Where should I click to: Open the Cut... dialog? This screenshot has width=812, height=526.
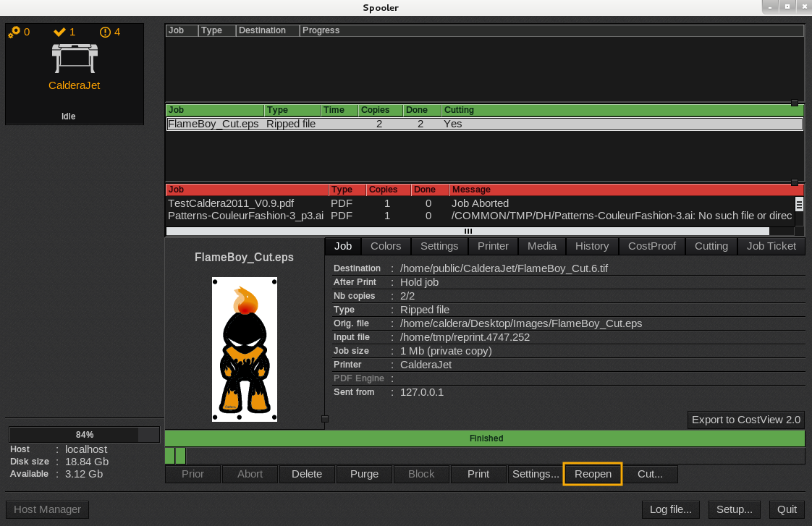click(649, 474)
